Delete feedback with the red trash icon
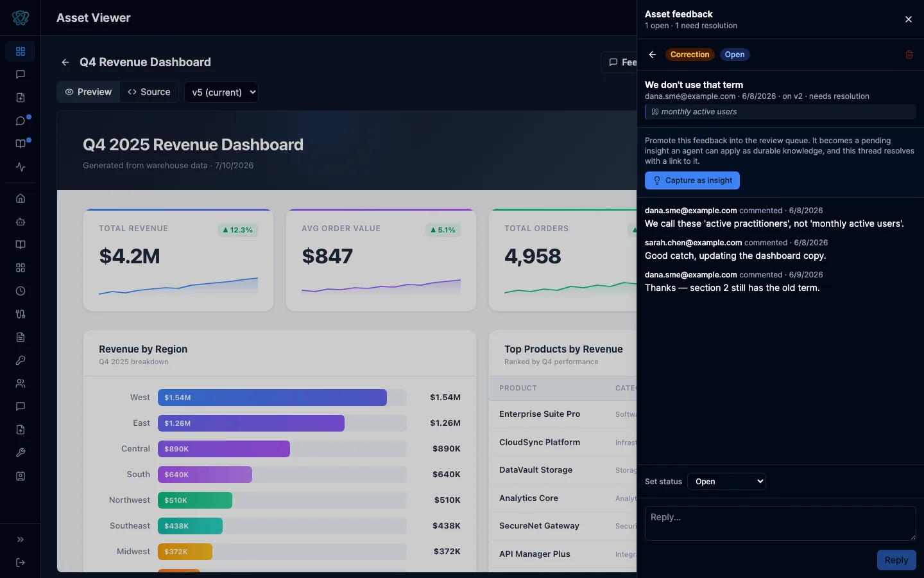The height and width of the screenshot is (578, 924). [909, 55]
